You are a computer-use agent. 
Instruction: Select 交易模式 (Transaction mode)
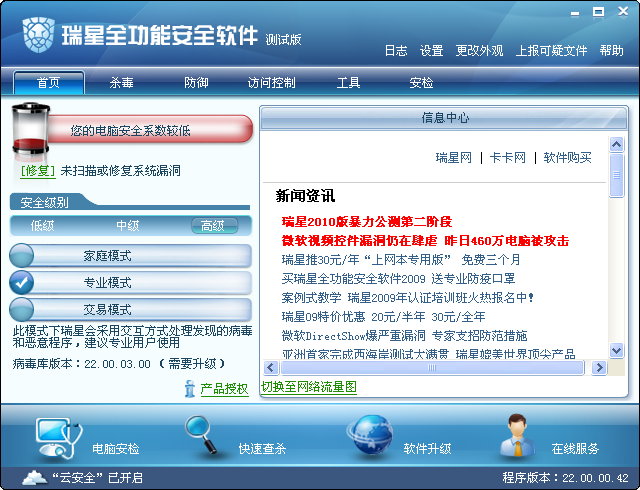pos(131,310)
